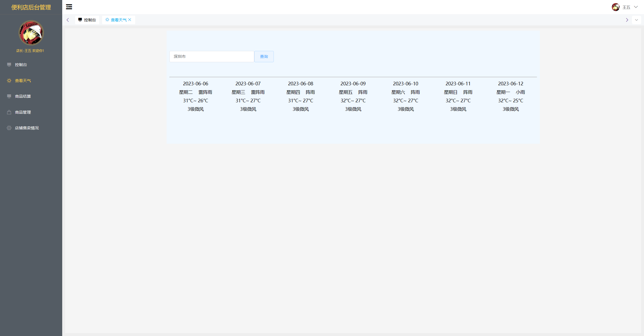The image size is (644, 336).
Task: Close the 查看天气 tab
Action: pyautogui.click(x=130, y=20)
